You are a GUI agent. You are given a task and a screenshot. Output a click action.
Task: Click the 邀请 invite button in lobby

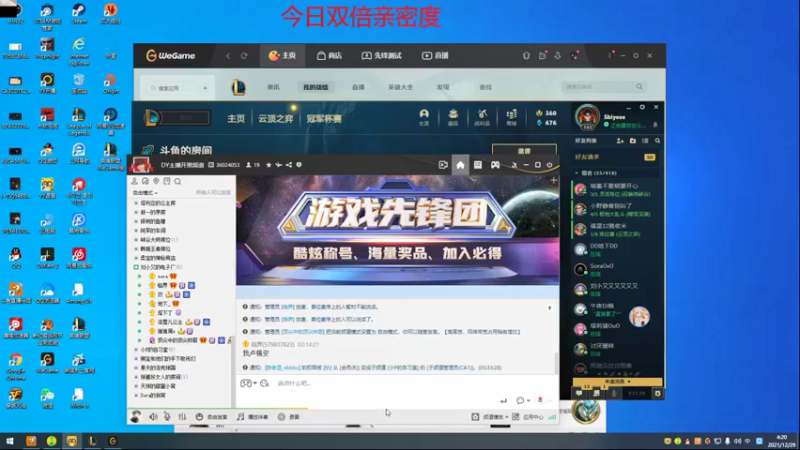[x=524, y=151]
